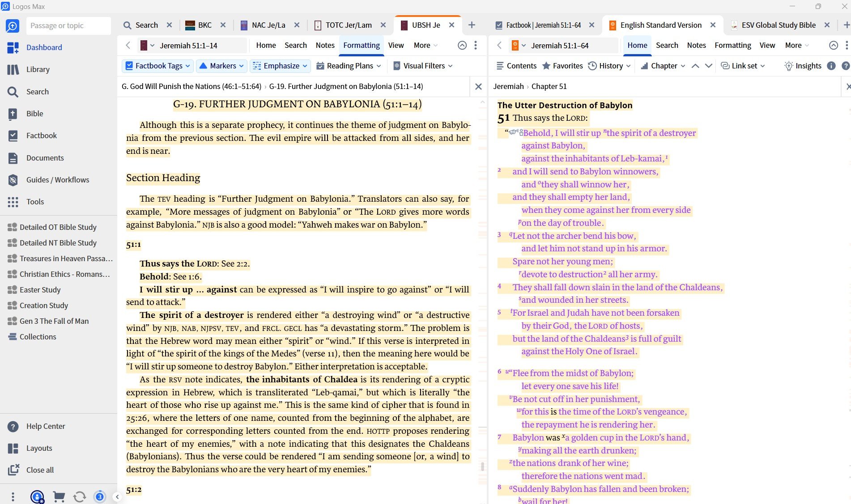The height and width of the screenshot is (504, 851).
Task: Expand the More menu in UBSH panel
Action: [x=425, y=45]
